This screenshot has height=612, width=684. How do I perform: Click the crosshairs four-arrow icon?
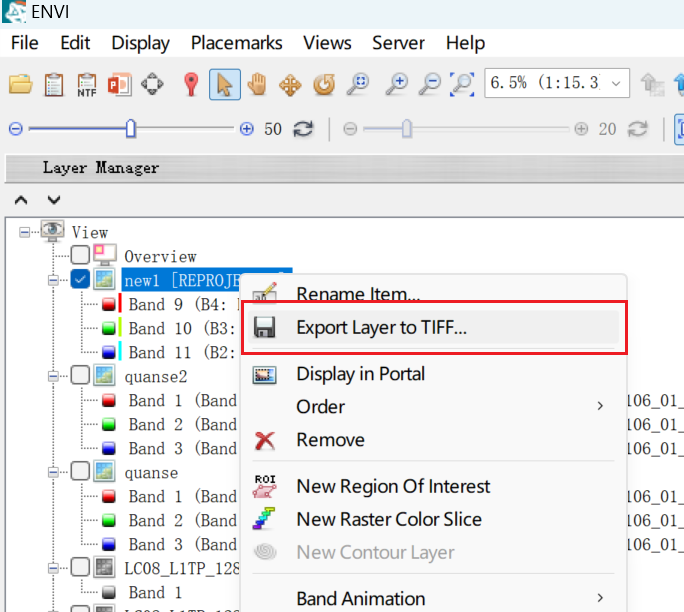click(x=152, y=84)
